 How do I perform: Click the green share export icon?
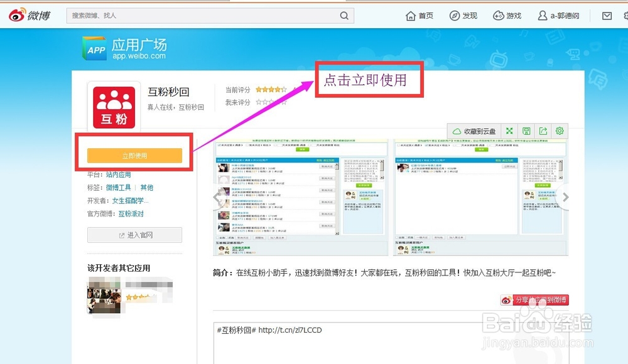coord(543,131)
